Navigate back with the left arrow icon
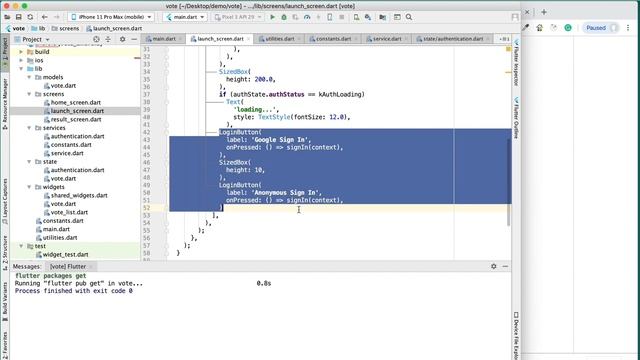The width and height of the screenshot is (640, 360). [x=44, y=17]
